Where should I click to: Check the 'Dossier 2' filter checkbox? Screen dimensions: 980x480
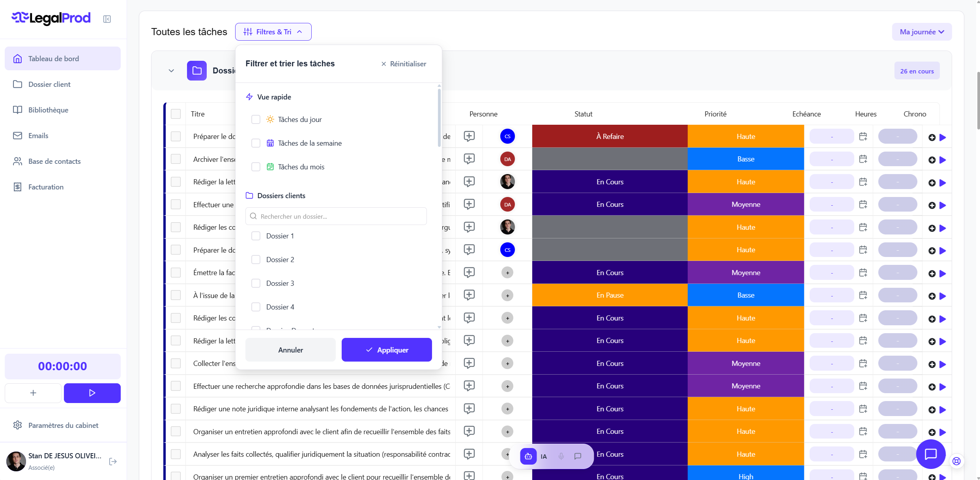coord(256,259)
